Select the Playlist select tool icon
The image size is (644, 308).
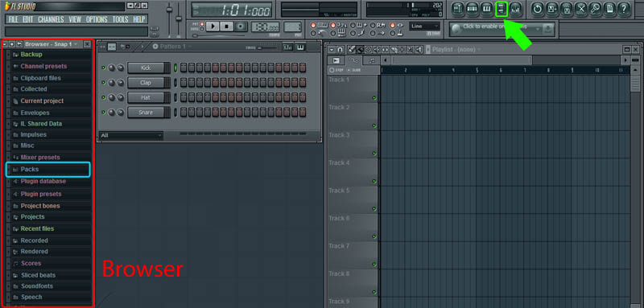pyautogui.click(x=402, y=50)
